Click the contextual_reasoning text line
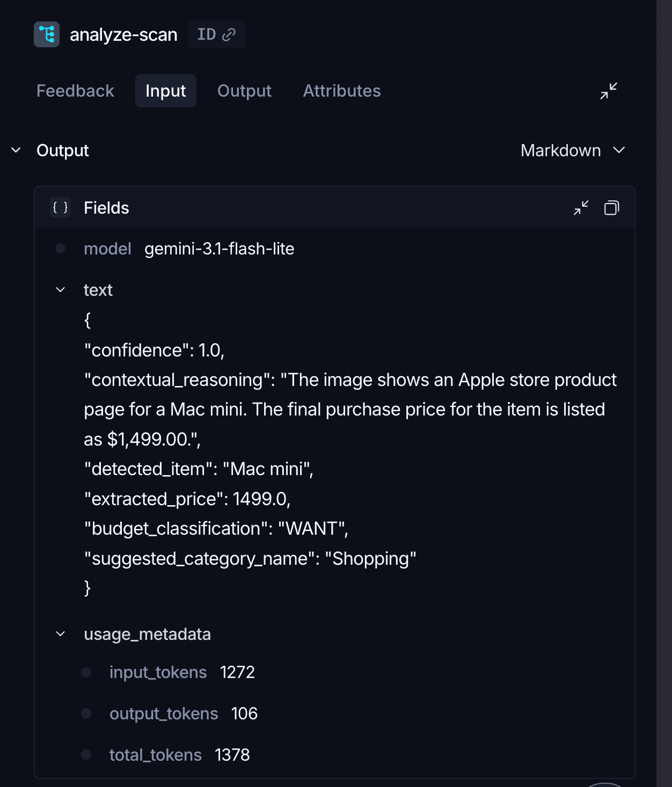The width and height of the screenshot is (672, 787). 350,409
